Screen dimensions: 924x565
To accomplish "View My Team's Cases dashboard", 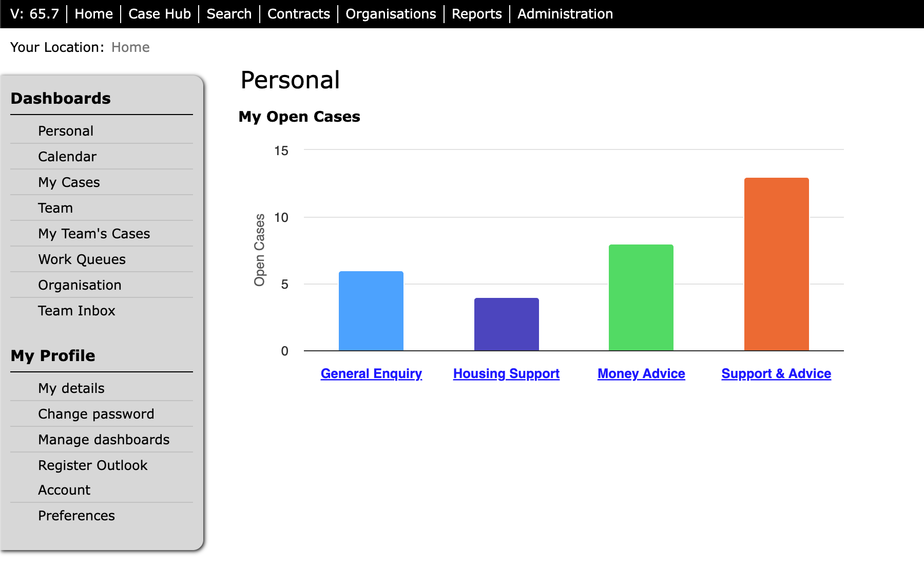I will 94,234.
